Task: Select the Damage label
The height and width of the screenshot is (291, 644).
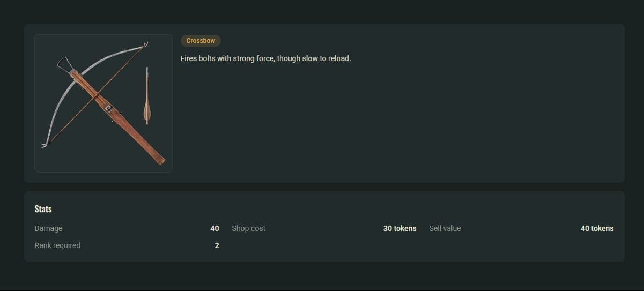Action: tap(48, 228)
